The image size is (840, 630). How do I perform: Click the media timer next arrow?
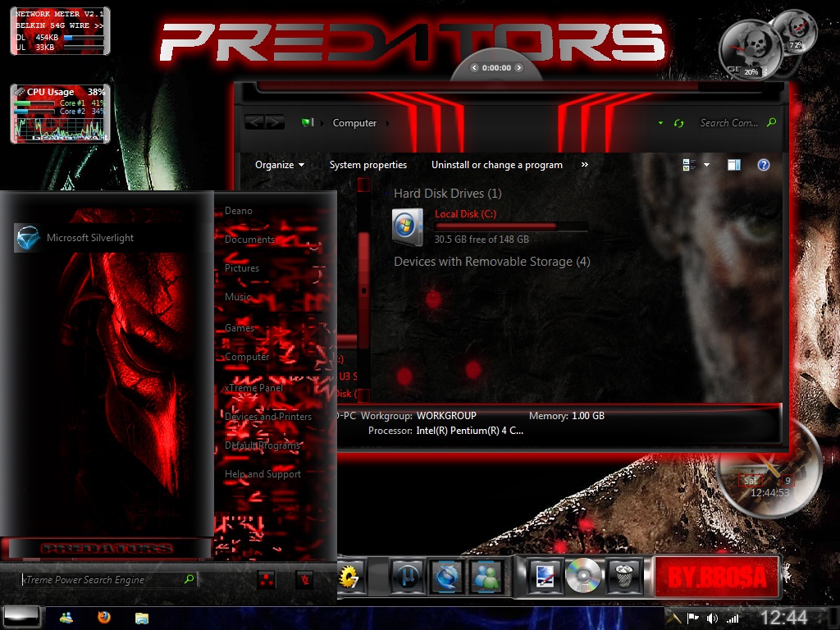[518, 67]
